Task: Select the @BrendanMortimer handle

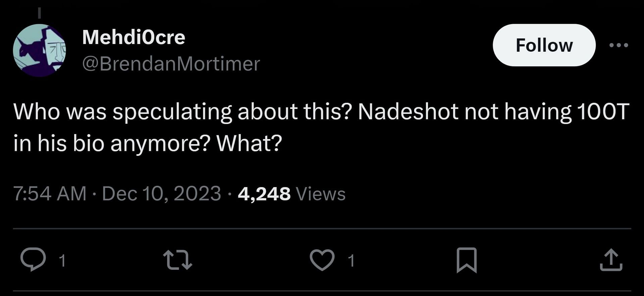Action: (170, 63)
